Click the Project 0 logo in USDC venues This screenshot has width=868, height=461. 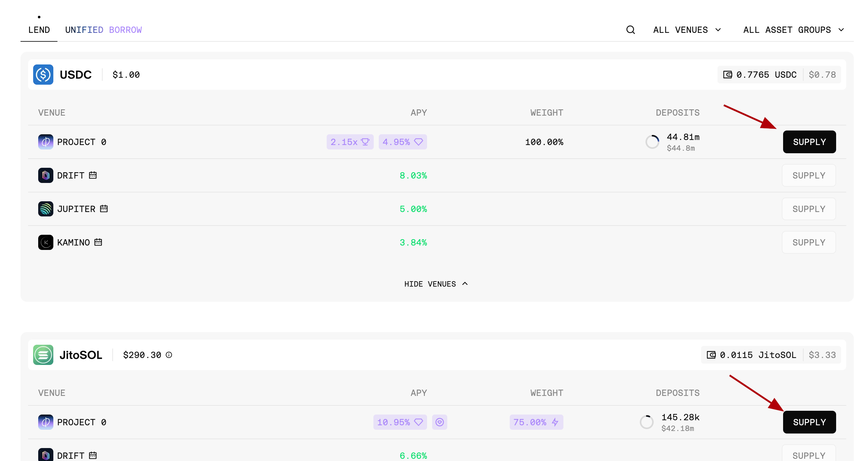coord(45,142)
